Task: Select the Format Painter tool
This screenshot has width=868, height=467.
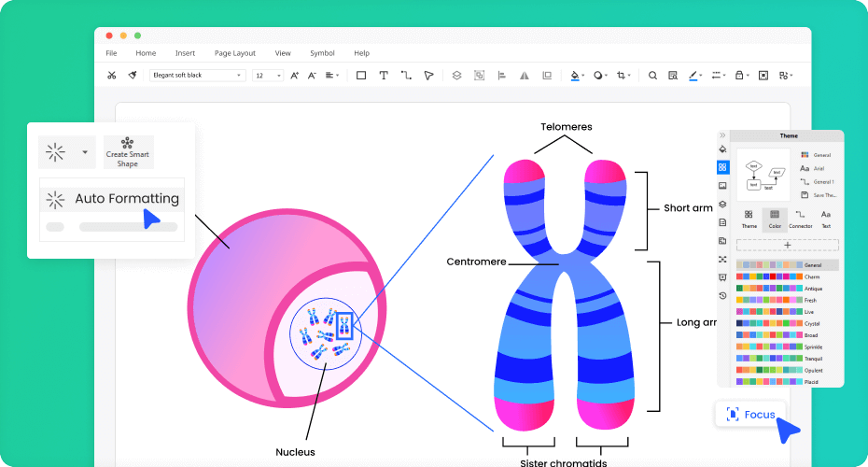Action: pyautogui.click(x=133, y=76)
